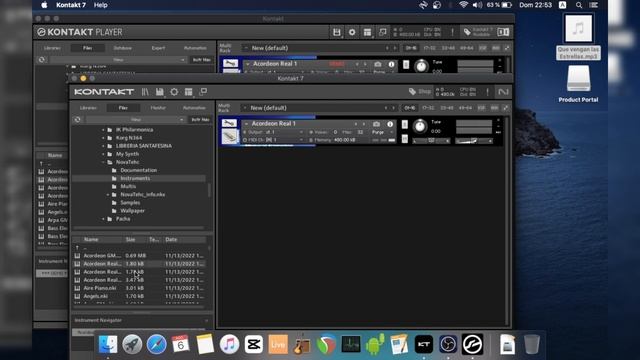Open workspace layout icon in Kontakt 7 toolbar
The height and width of the screenshot is (360, 640).
(x=188, y=92)
